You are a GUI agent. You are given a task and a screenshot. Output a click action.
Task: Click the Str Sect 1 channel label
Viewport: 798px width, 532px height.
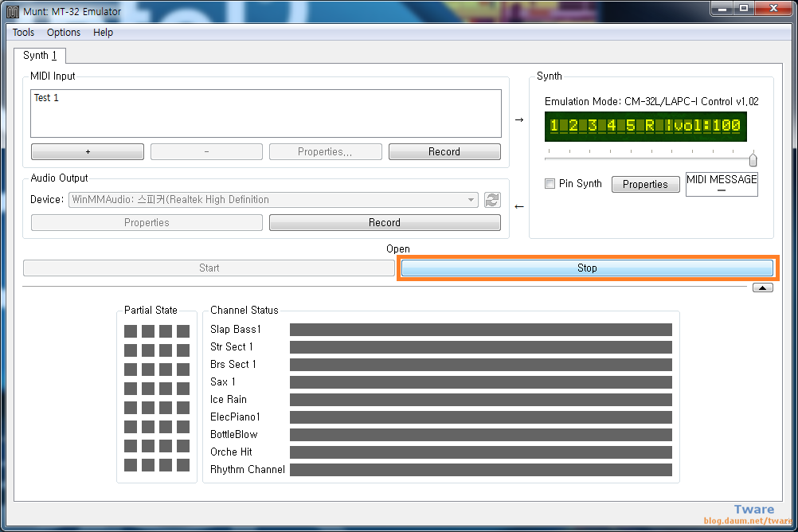[232, 346]
